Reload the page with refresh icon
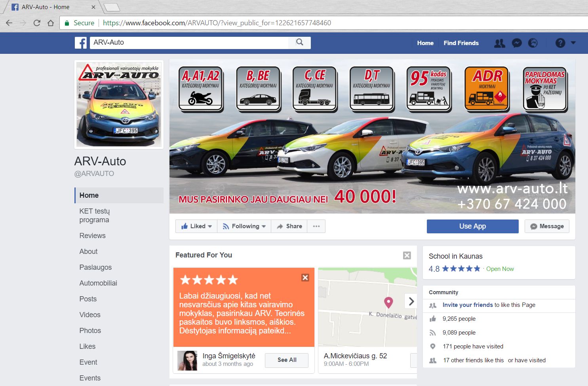The height and width of the screenshot is (386, 588). coord(37,23)
